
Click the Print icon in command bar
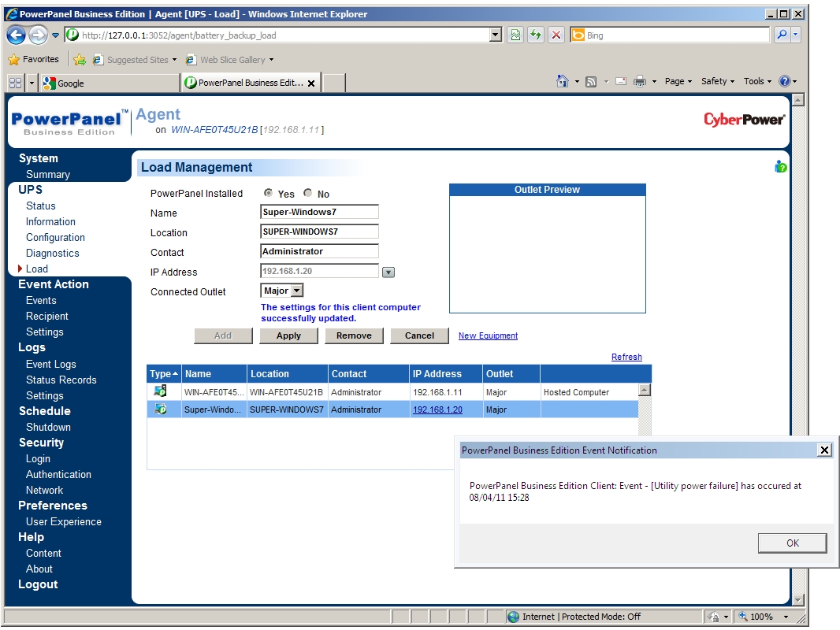tap(640, 81)
